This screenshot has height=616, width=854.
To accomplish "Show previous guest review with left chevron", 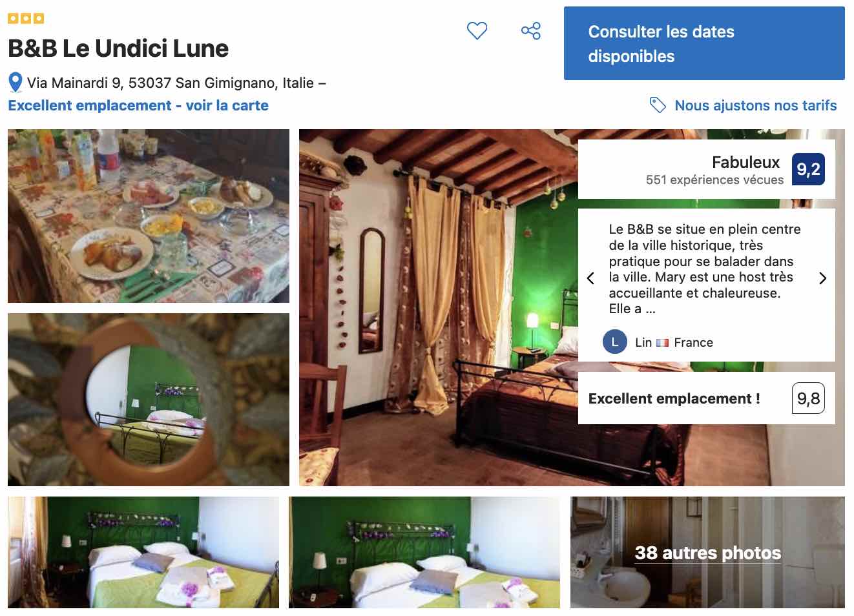I will [590, 278].
